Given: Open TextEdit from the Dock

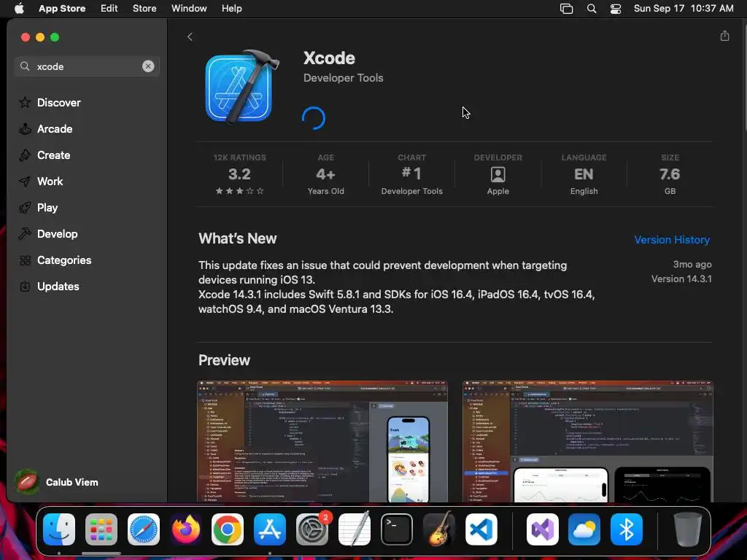Looking at the screenshot, I should click(x=355, y=529).
